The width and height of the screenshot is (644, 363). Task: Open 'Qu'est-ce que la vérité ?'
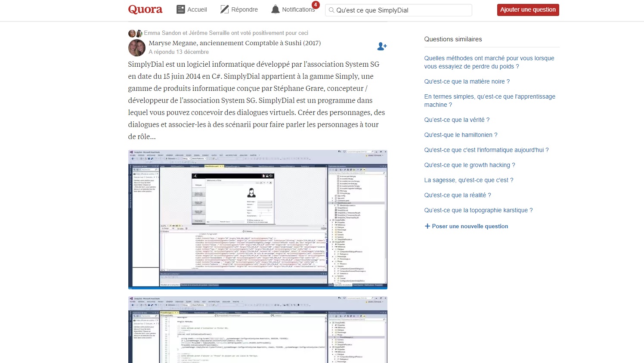click(x=457, y=120)
